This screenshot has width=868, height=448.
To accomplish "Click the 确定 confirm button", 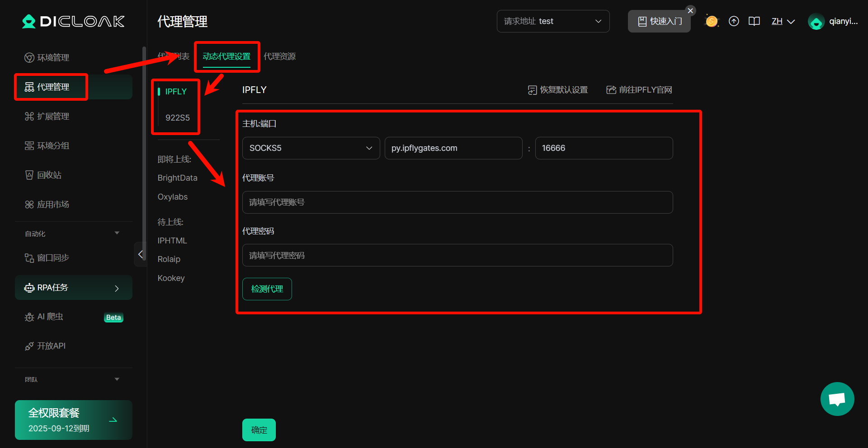I will [259, 430].
